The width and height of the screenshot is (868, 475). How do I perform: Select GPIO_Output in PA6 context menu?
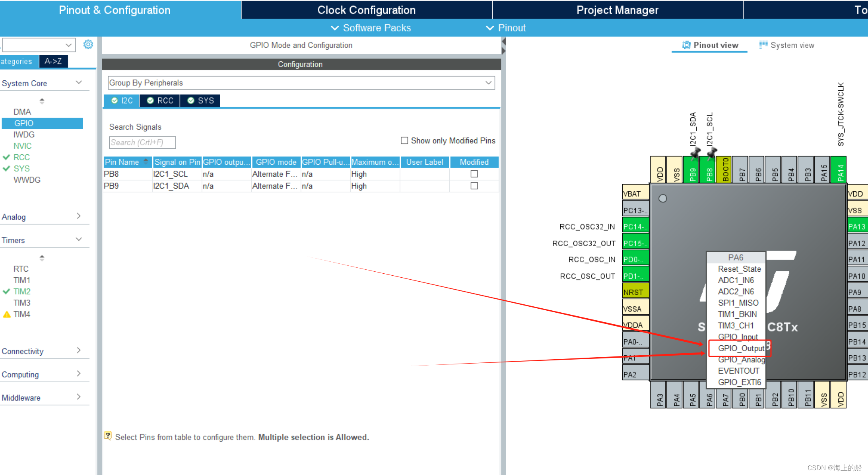(x=741, y=348)
